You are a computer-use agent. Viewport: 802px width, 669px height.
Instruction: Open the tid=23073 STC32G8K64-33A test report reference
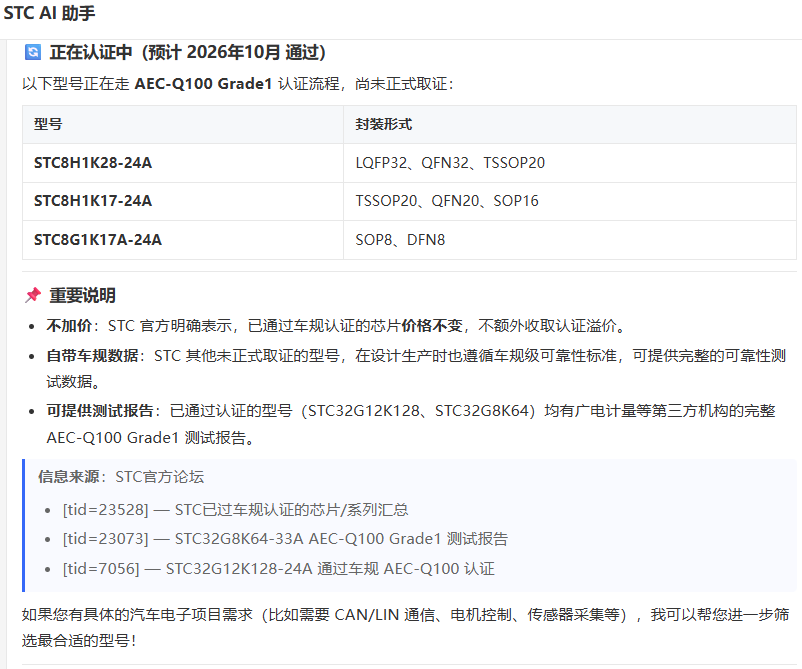pos(285,539)
